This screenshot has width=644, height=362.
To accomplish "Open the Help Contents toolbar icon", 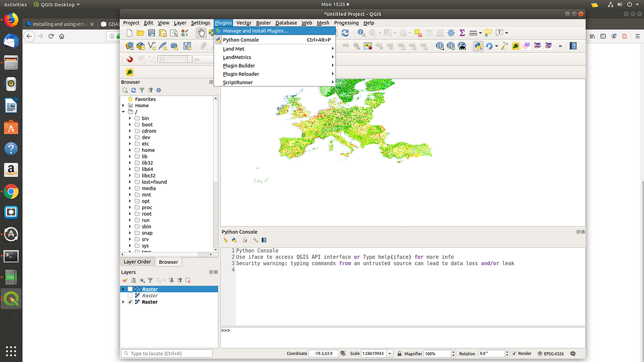I will (573, 46).
